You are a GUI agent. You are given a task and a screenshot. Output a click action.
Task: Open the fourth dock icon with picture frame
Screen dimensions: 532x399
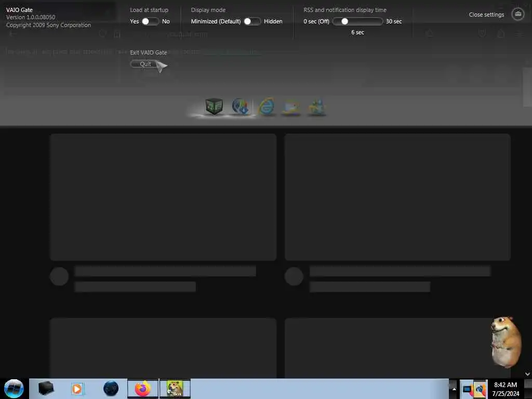(291, 107)
